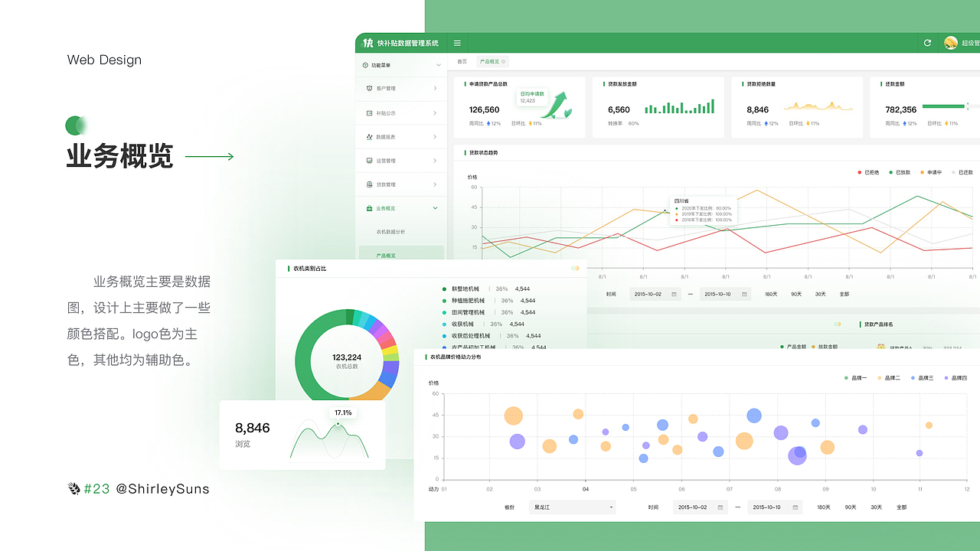
Task: Click the 数据报表 chart icon
Action: point(370,137)
